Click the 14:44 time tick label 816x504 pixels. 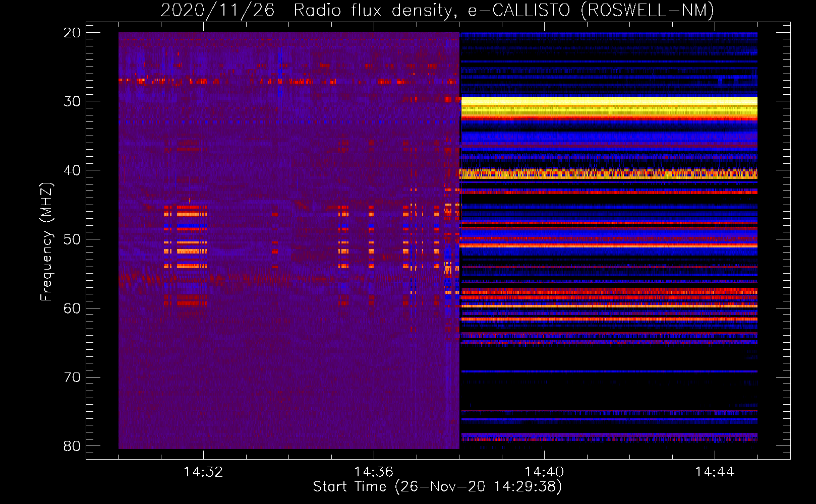715,472
